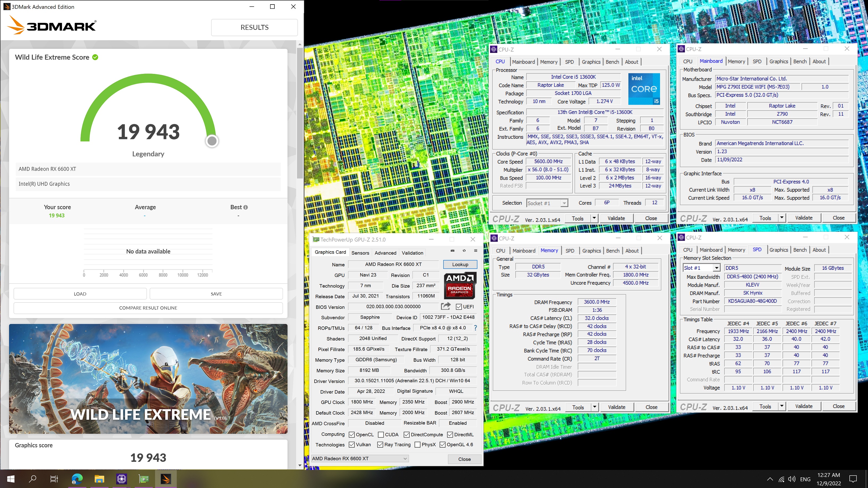Toggle the CUDA checkbox
The height and width of the screenshot is (488, 868).
pyautogui.click(x=381, y=435)
